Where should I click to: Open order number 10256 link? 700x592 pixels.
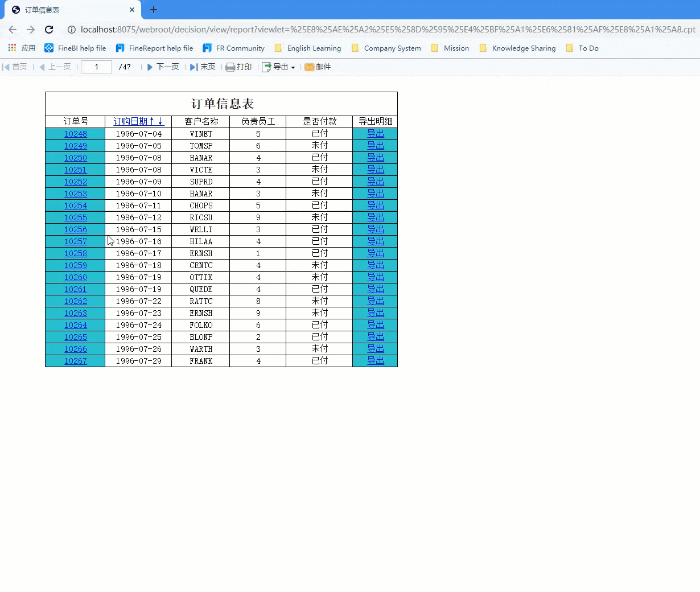pyautogui.click(x=76, y=229)
